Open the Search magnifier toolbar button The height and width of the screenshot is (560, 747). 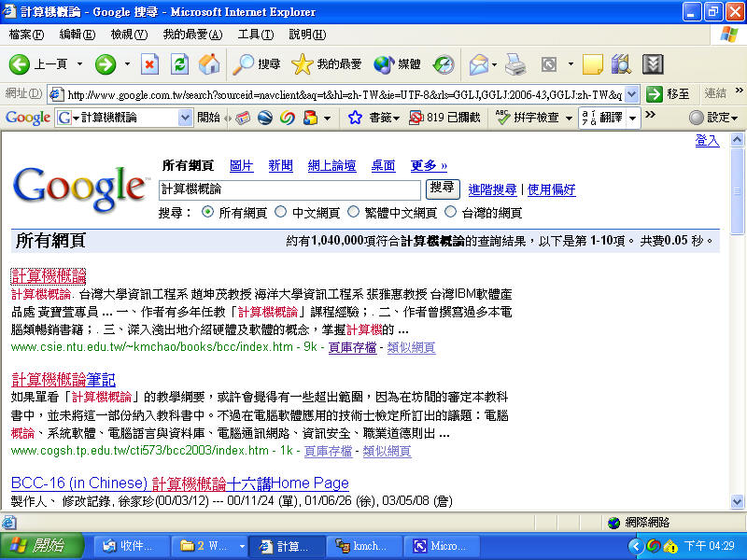click(x=256, y=64)
